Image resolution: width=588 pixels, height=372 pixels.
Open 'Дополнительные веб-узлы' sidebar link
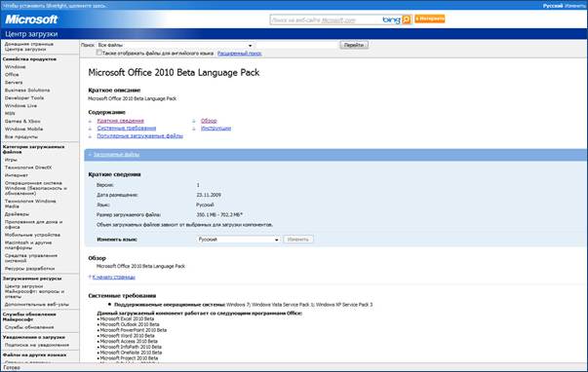coord(37,305)
